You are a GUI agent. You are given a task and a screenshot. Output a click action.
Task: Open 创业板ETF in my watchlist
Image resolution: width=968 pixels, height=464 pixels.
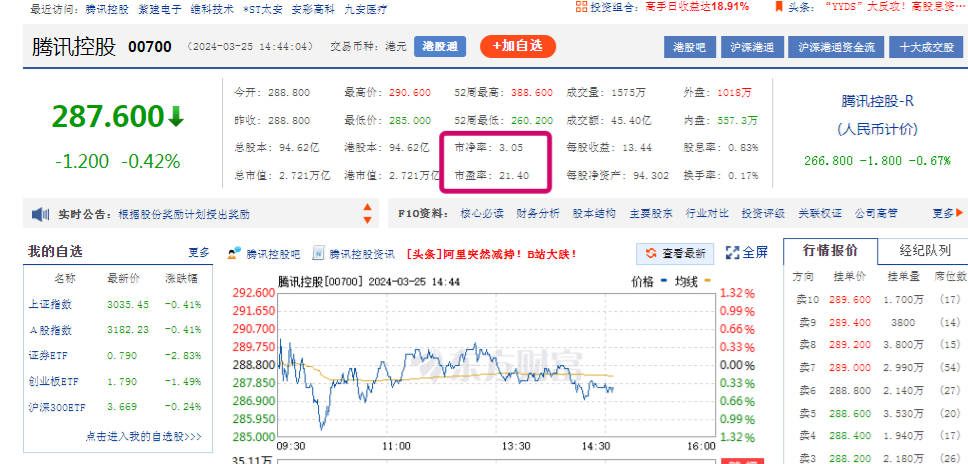pos(52,381)
